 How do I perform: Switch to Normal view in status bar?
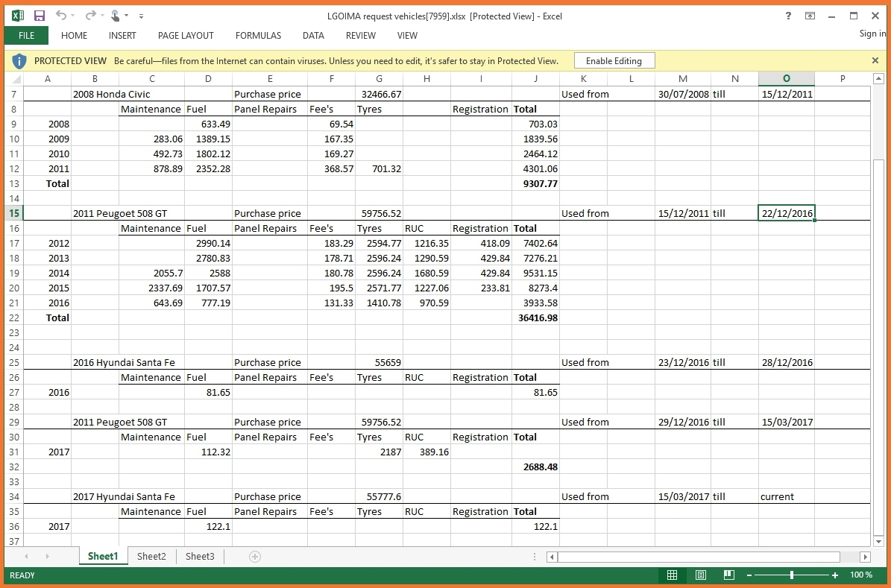point(672,575)
